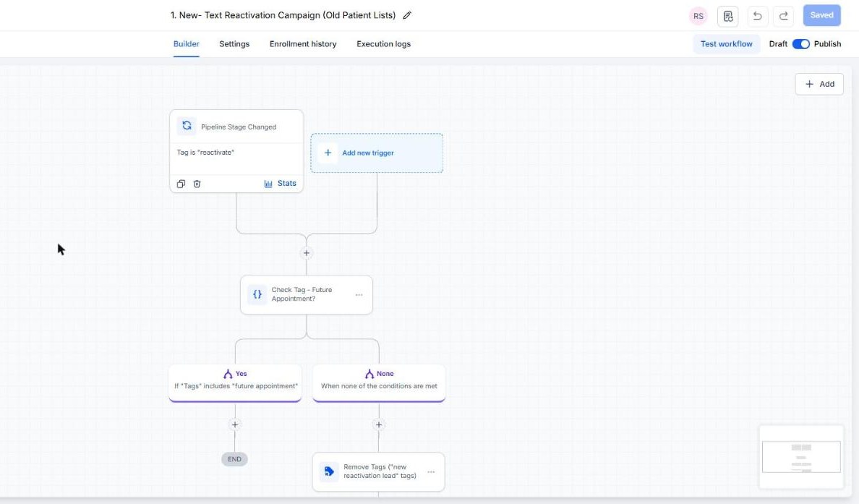Open Stats for the trigger

click(x=280, y=184)
